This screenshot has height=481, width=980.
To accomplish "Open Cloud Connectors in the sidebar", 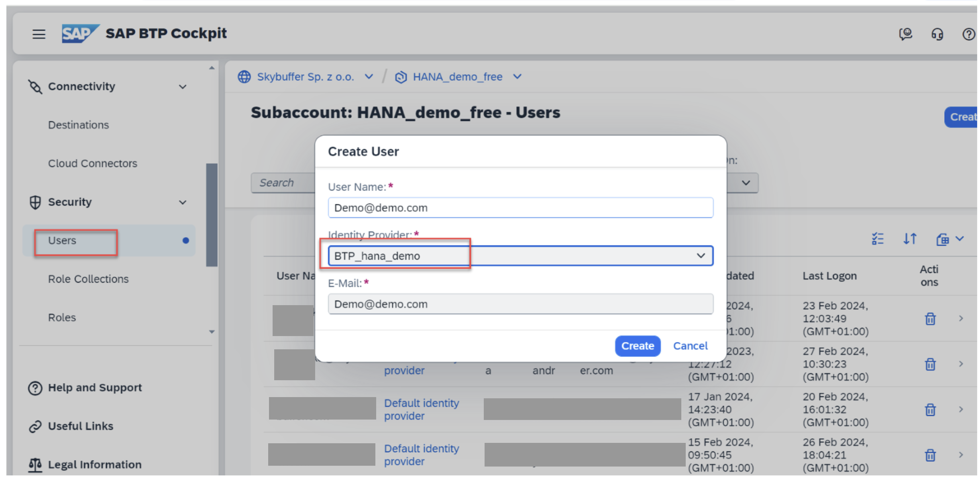I will (x=93, y=163).
